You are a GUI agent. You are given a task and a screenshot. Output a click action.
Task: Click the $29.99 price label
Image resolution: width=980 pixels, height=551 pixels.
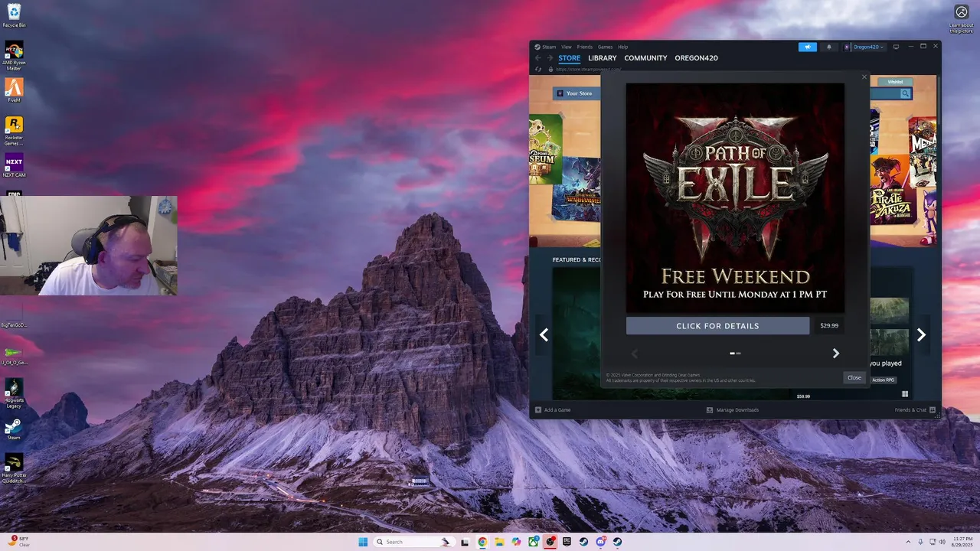click(x=829, y=325)
